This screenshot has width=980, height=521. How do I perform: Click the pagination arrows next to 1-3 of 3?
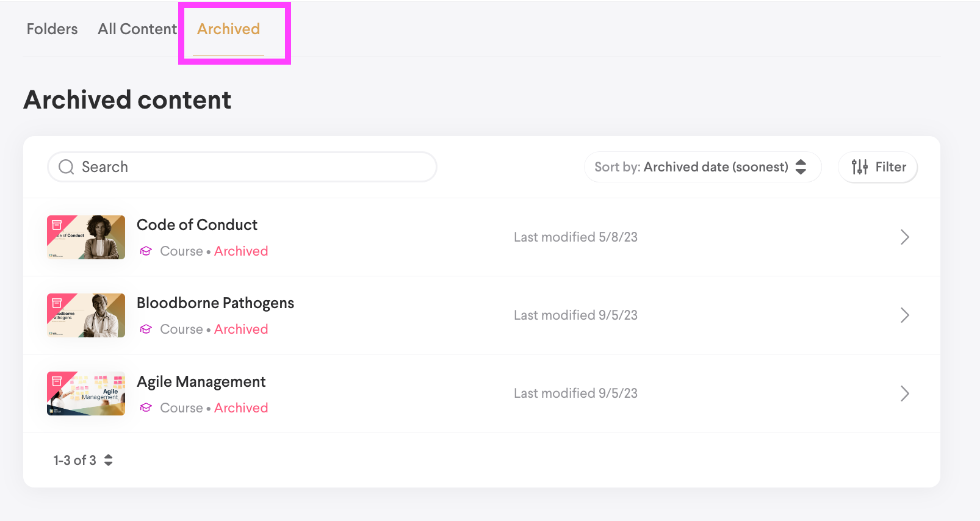(x=108, y=461)
